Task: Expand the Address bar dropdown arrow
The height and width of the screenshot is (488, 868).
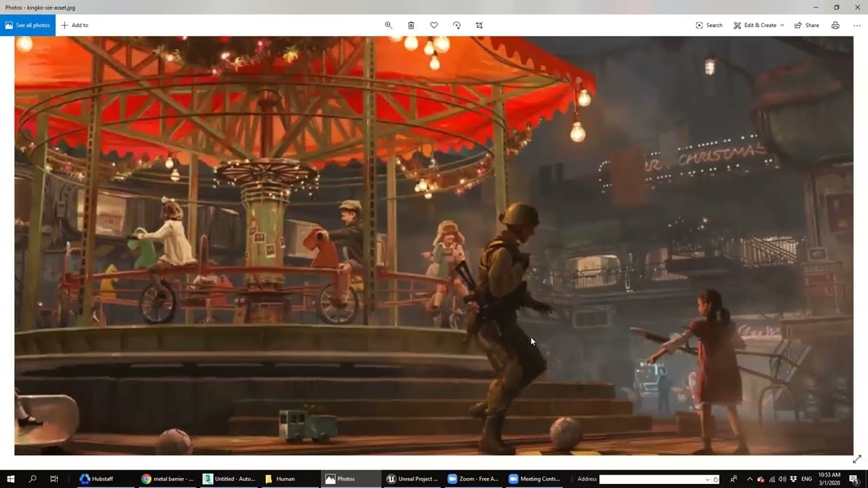Action: coord(707,479)
